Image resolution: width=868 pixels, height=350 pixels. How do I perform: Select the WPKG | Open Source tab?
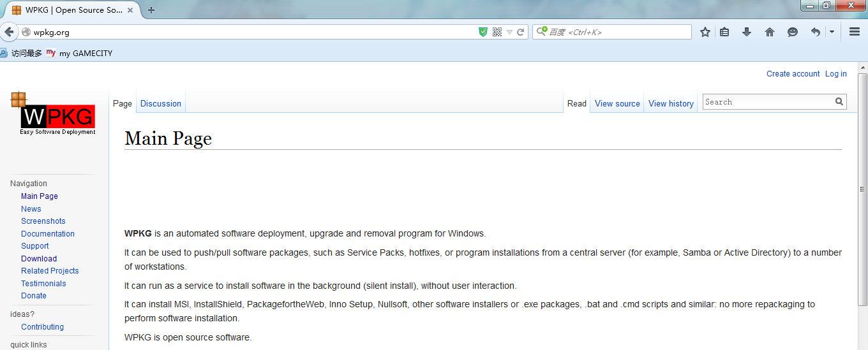coord(73,10)
